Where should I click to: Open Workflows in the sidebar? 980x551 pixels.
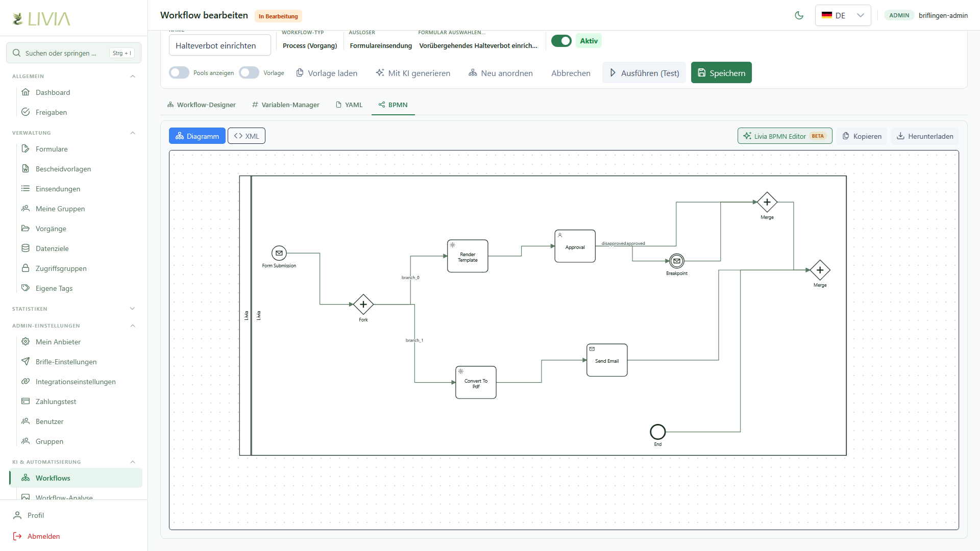click(76, 478)
